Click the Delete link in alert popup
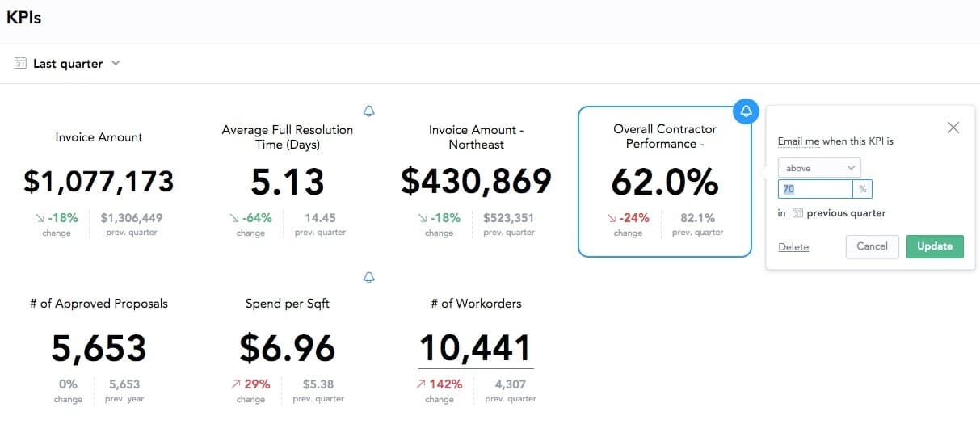Image resolution: width=980 pixels, height=424 pixels. click(793, 247)
